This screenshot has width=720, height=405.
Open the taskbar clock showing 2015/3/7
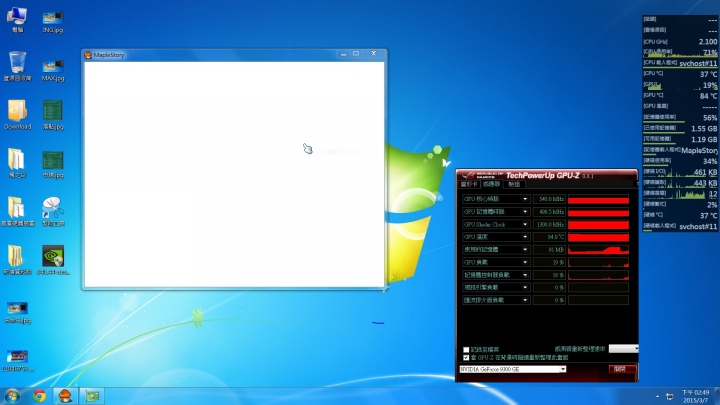(695, 396)
